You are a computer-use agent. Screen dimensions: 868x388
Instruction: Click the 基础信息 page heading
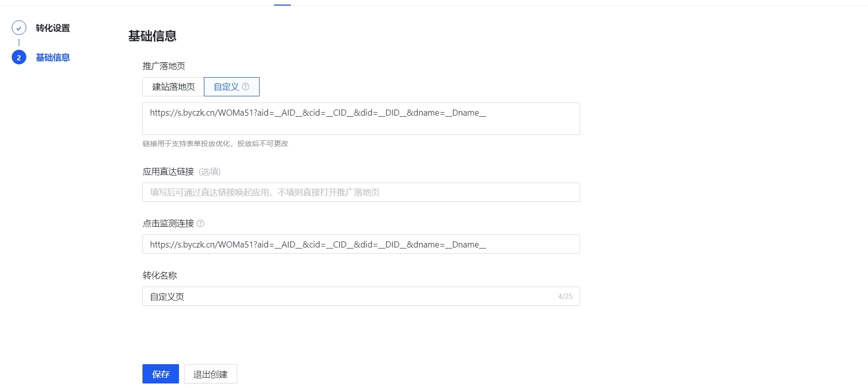pos(152,36)
